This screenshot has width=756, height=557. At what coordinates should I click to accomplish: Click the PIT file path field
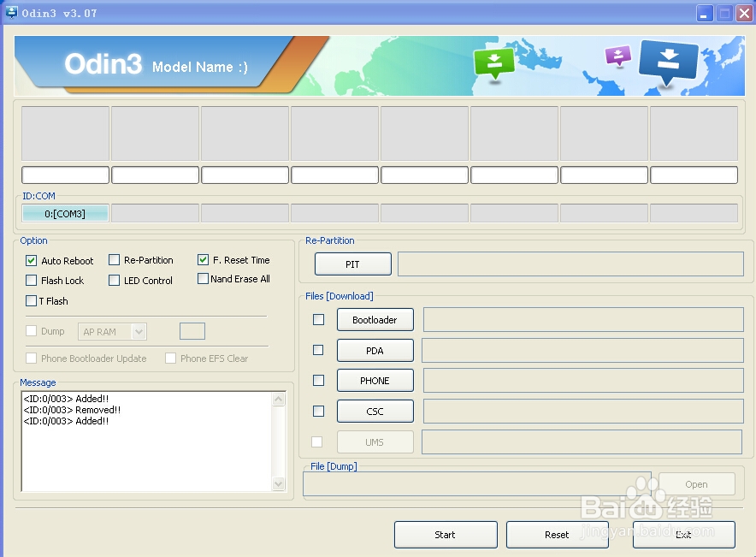[x=570, y=264]
